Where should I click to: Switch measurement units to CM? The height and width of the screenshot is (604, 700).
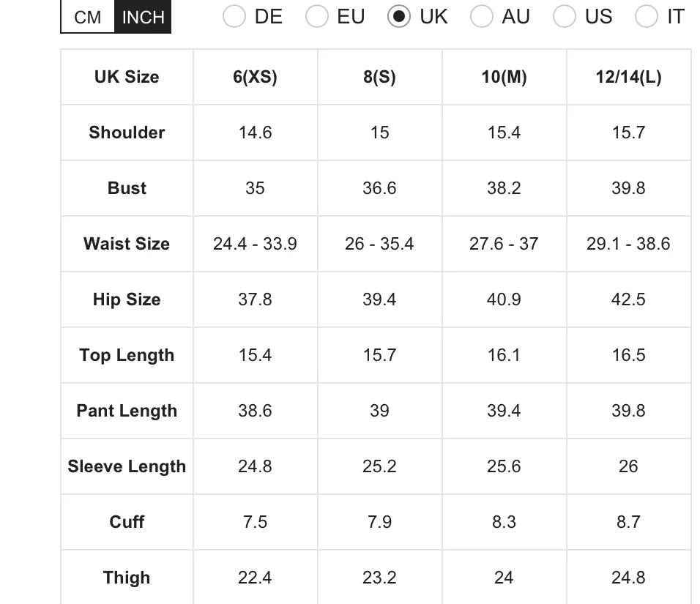(86, 16)
